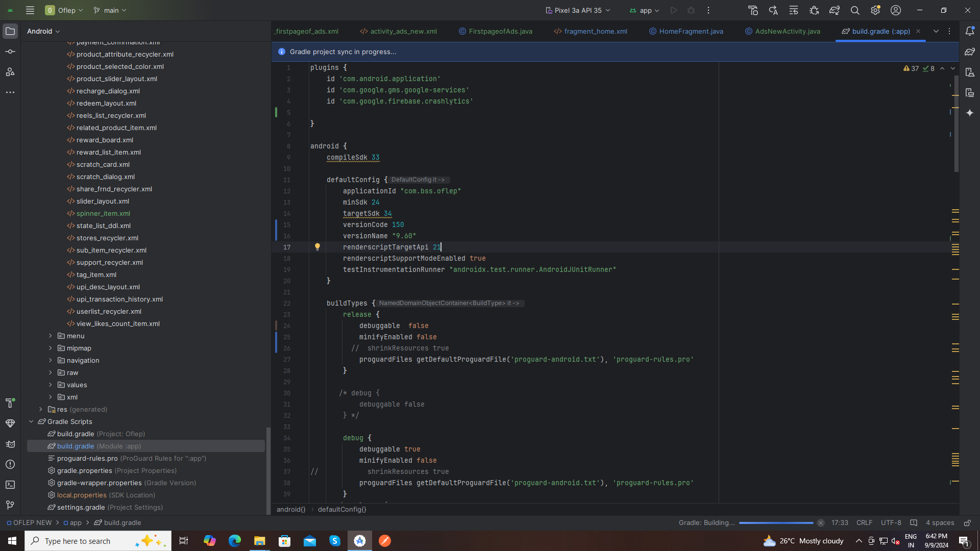Toggle the hamburger main menu button

coord(30,10)
